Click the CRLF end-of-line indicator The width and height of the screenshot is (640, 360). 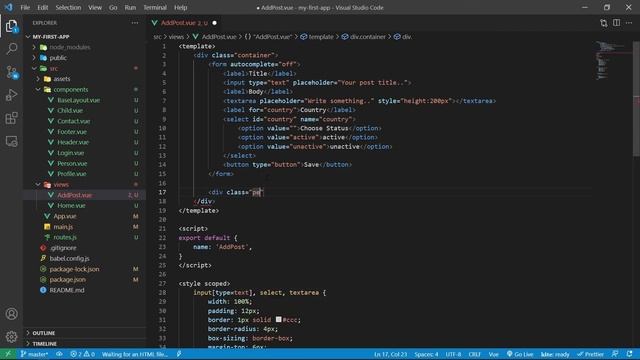[x=474, y=354]
